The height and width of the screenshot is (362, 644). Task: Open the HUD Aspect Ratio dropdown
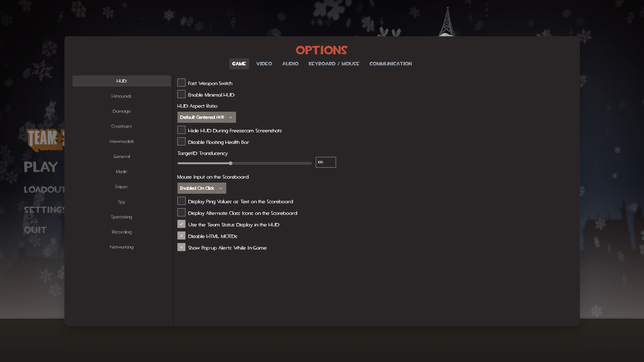(x=206, y=117)
